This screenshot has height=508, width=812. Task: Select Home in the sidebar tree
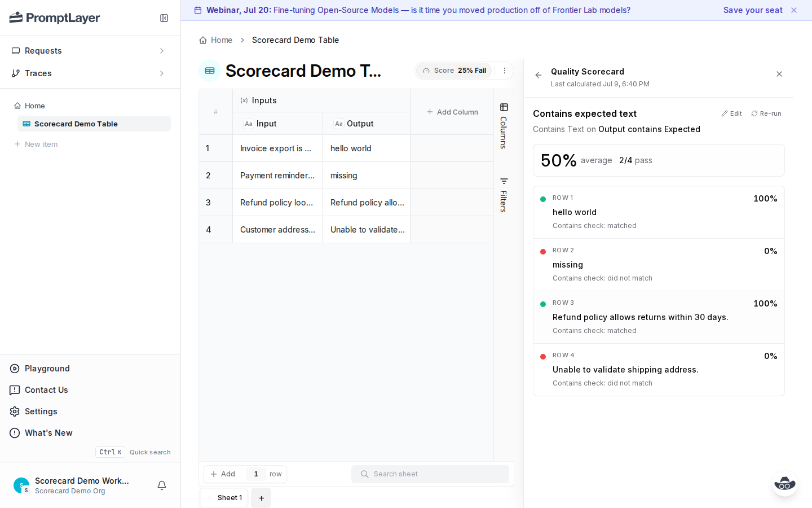[34, 106]
